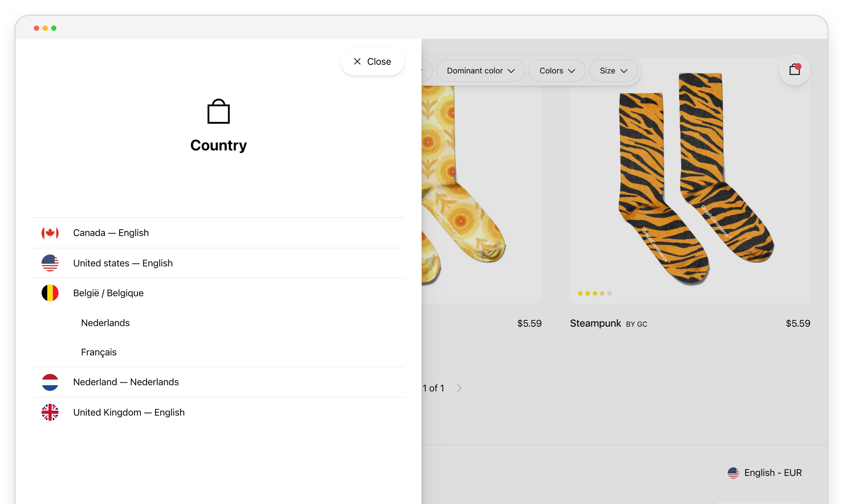Expand the Colors filter

(557, 70)
